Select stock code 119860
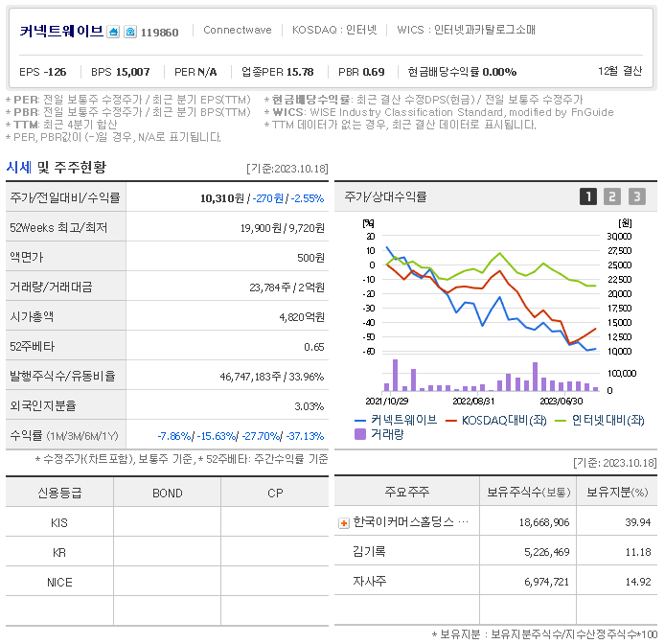665x644 pixels. click(159, 33)
